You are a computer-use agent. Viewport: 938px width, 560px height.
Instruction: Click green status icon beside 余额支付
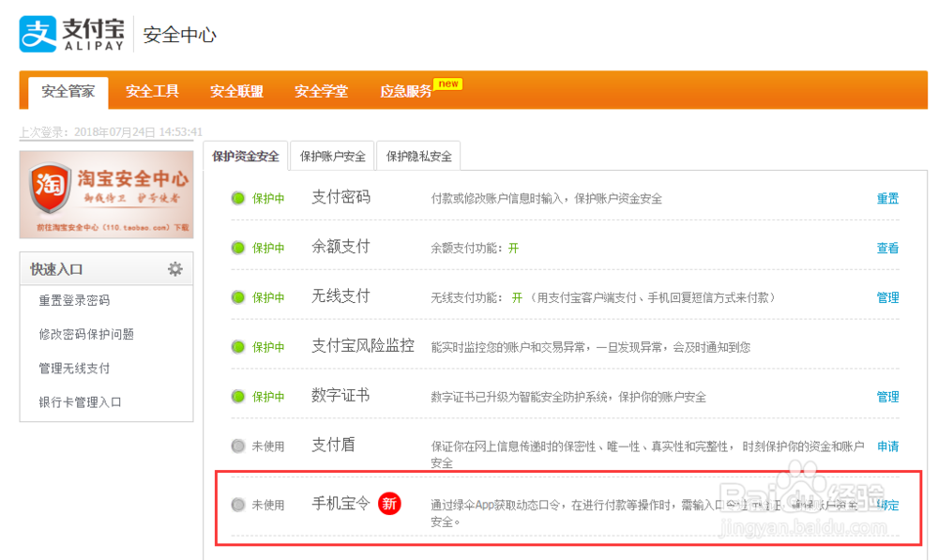coord(238,248)
